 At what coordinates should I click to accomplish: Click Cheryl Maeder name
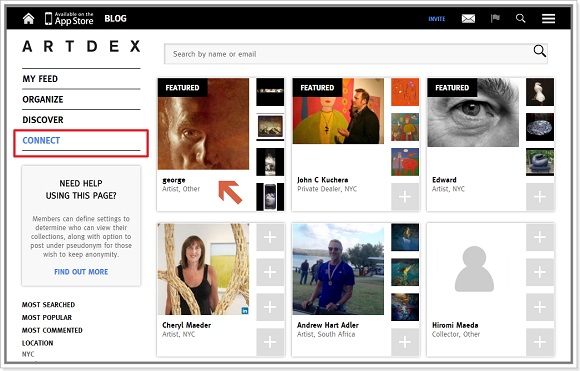(x=186, y=325)
